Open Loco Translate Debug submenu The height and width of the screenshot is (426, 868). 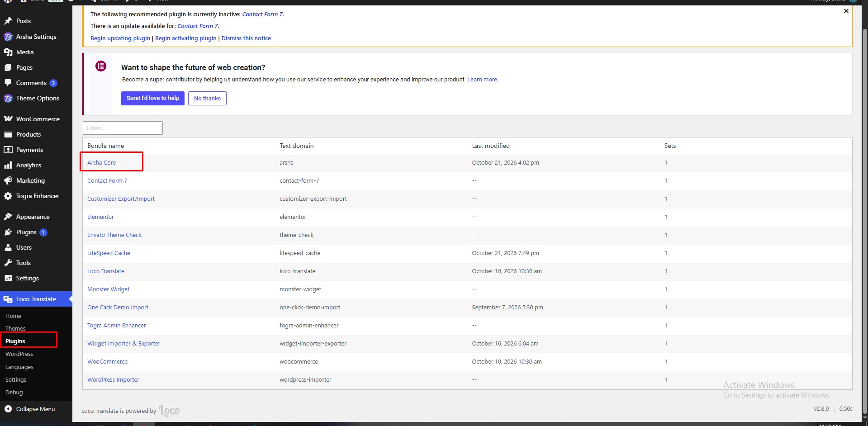(x=14, y=392)
